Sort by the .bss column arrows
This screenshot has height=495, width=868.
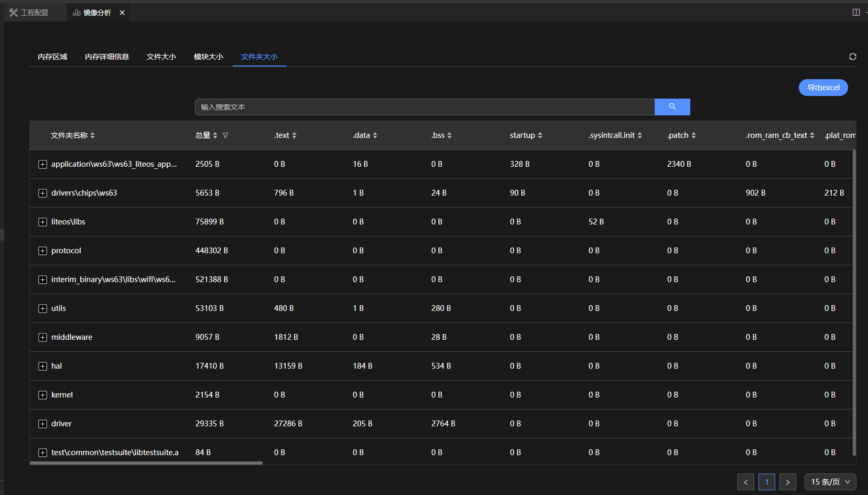coord(449,135)
